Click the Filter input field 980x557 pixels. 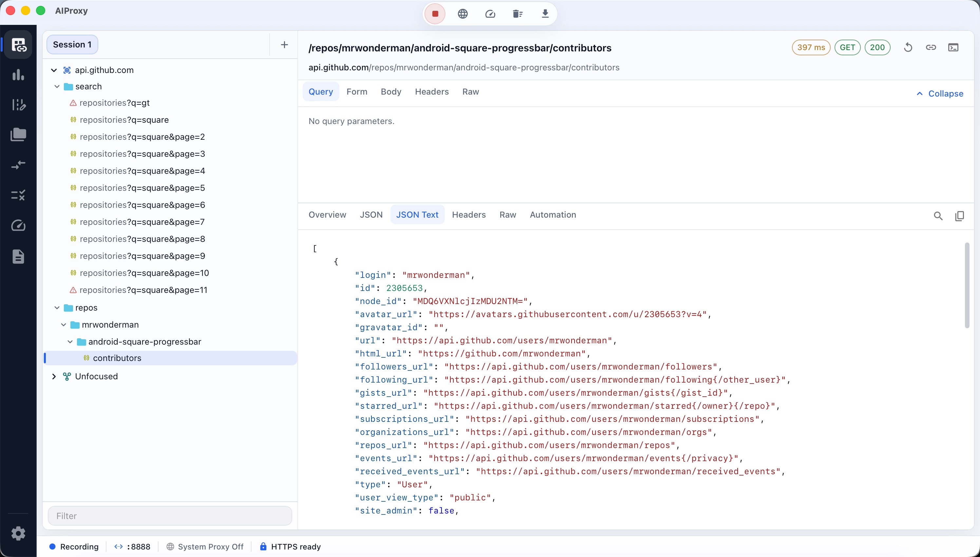pyautogui.click(x=170, y=516)
